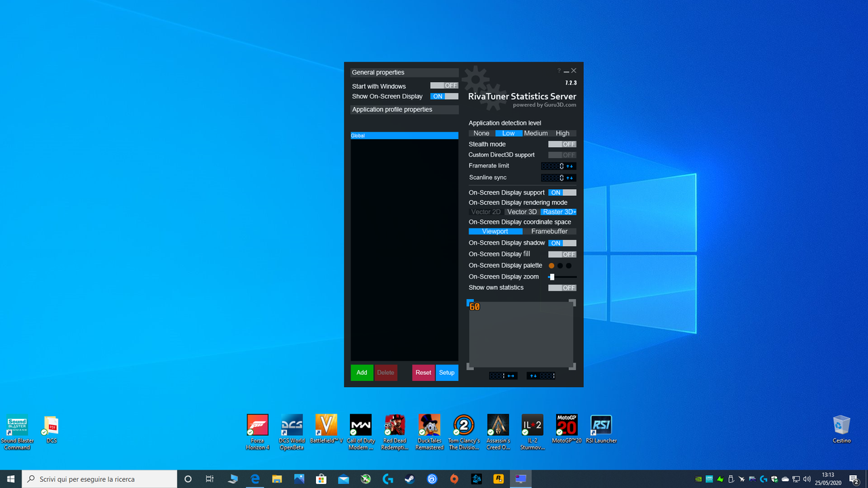Click the orange OSD palette color
The width and height of the screenshot is (868, 488).
point(551,266)
